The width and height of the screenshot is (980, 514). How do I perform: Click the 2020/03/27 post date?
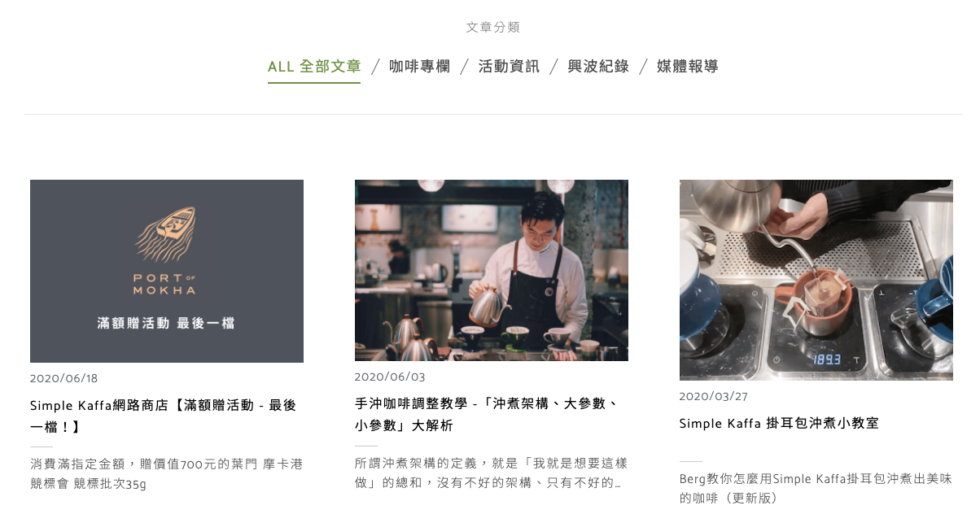(x=714, y=396)
